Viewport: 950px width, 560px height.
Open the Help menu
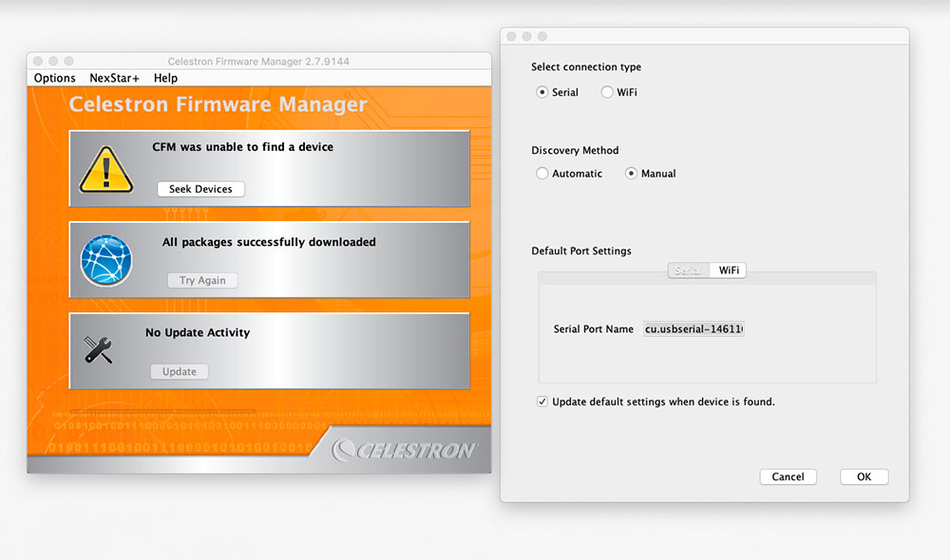click(165, 78)
